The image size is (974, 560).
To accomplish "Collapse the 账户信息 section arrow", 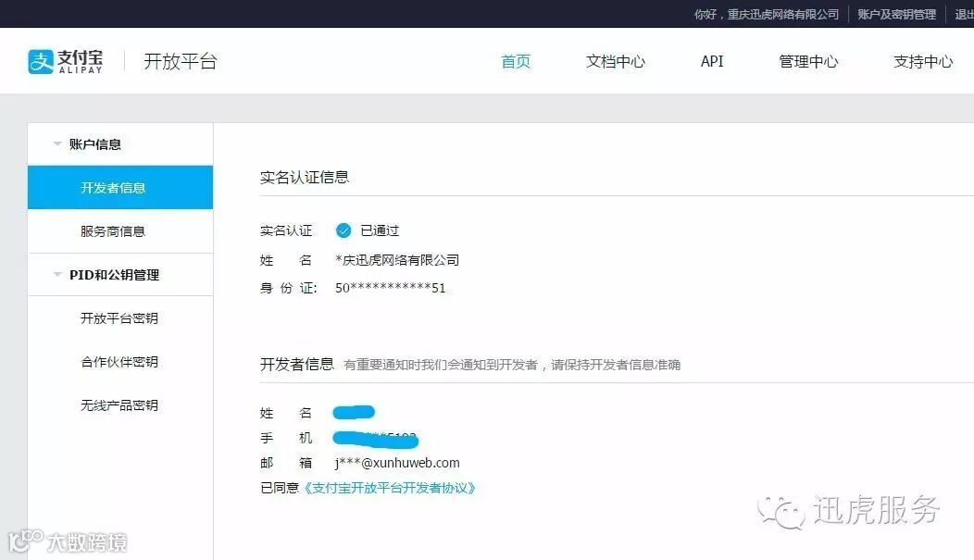I will coord(57,144).
